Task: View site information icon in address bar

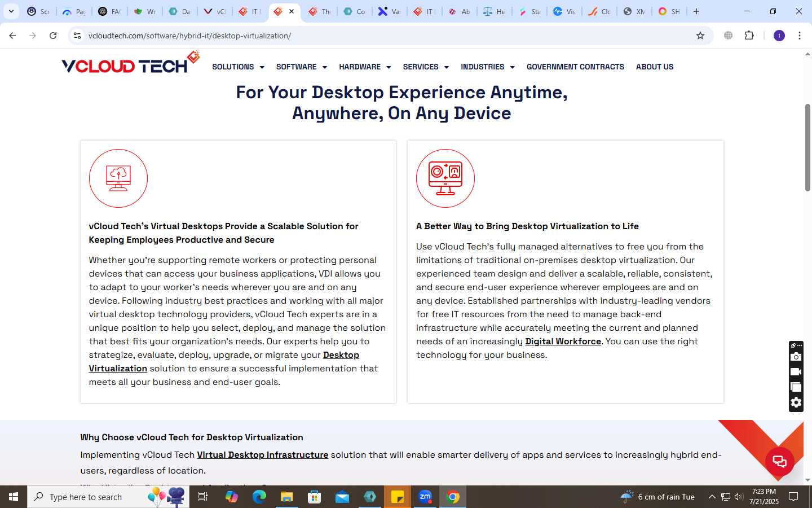Action: (77, 36)
